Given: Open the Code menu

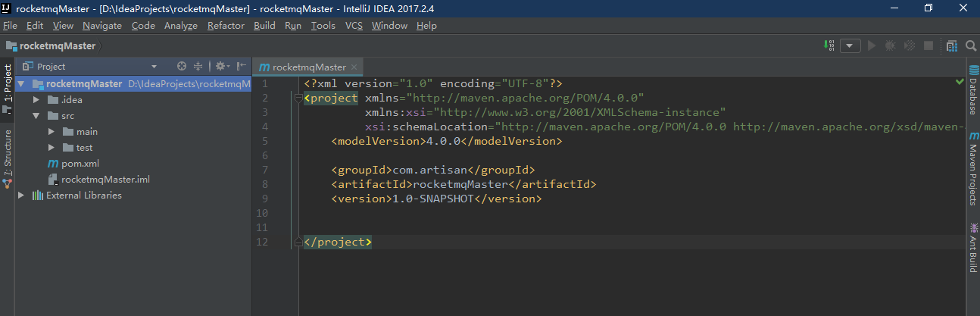Looking at the screenshot, I should (x=143, y=26).
